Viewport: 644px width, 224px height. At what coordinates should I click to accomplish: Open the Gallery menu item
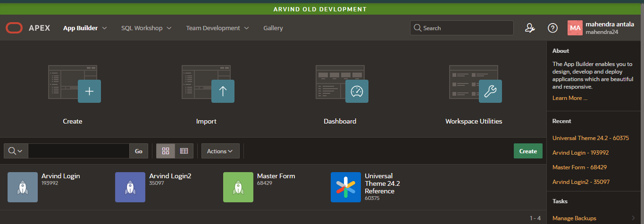pyautogui.click(x=273, y=28)
